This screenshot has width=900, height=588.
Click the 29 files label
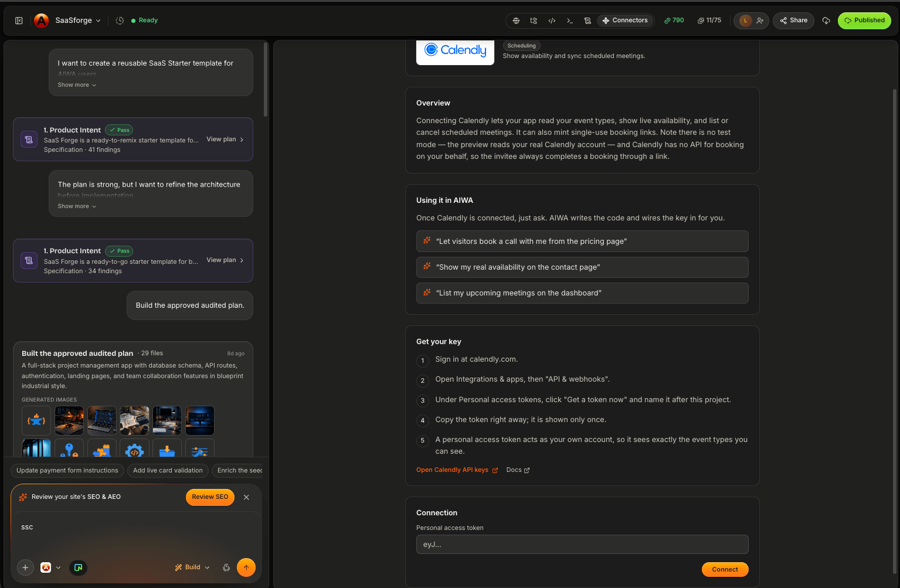click(x=152, y=354)
